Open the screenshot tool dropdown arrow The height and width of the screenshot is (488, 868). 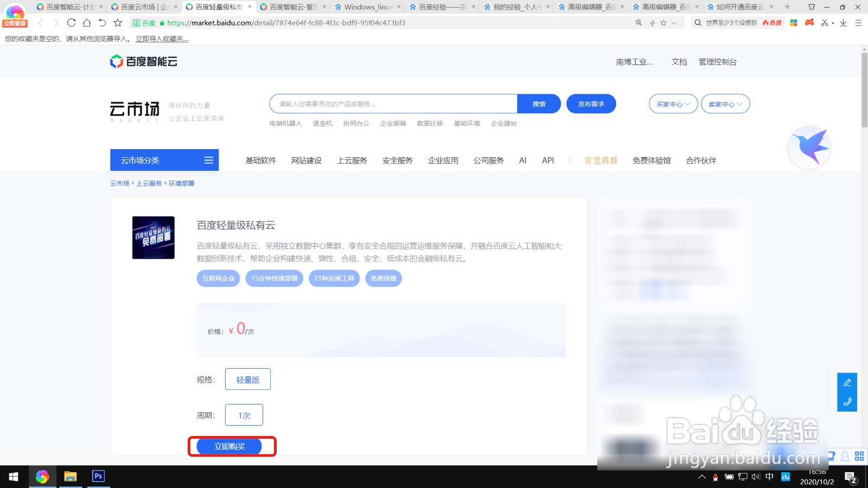tap(833, 23)
